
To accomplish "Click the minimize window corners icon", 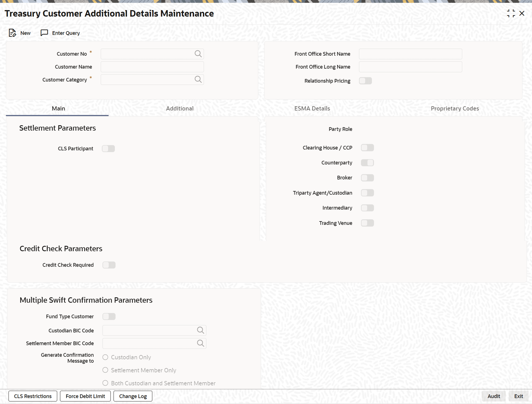I will (x=511, y=13).
